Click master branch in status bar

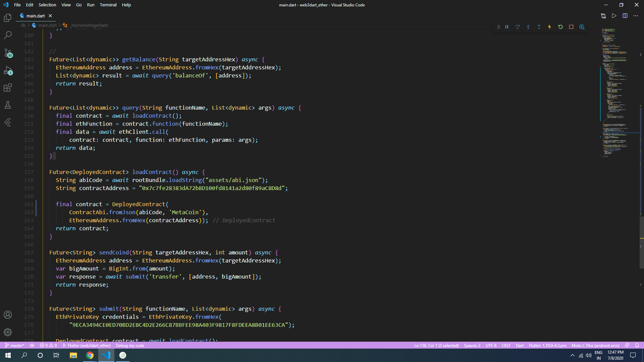(15, 346)
